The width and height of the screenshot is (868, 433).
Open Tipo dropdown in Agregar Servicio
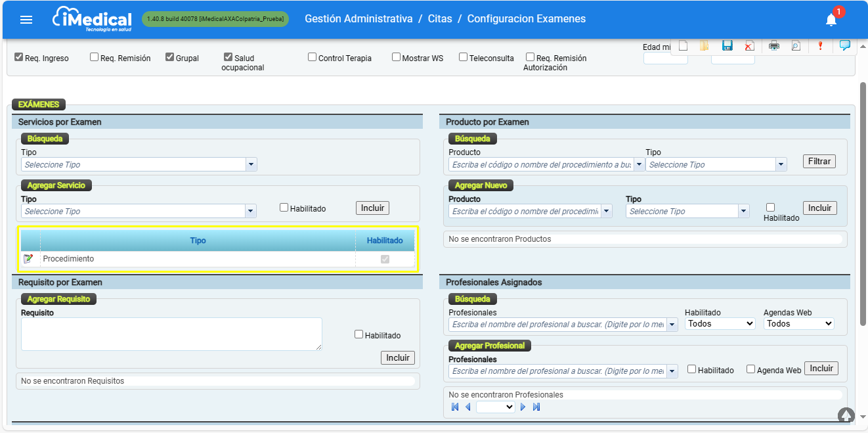pos(251,211)
